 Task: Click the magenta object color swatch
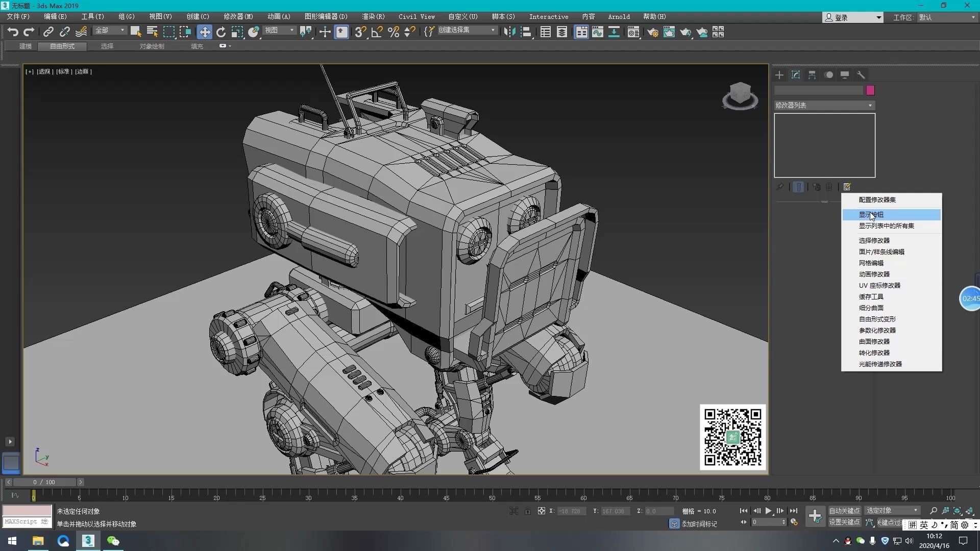pos(870,90)
